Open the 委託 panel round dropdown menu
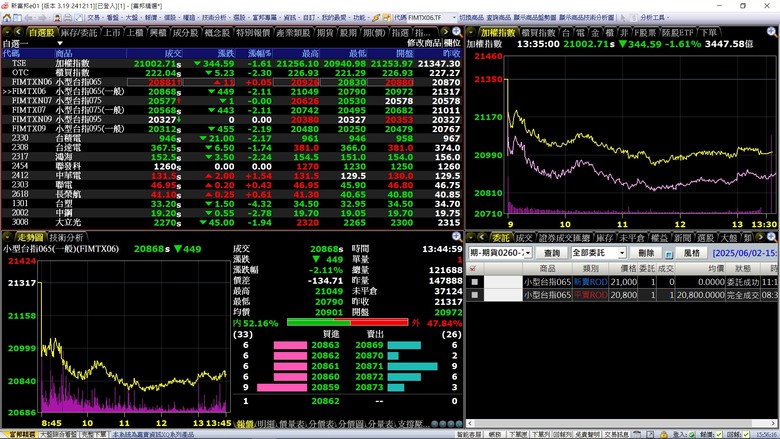This screenshot has height=439, width=780. coord(471,238)
